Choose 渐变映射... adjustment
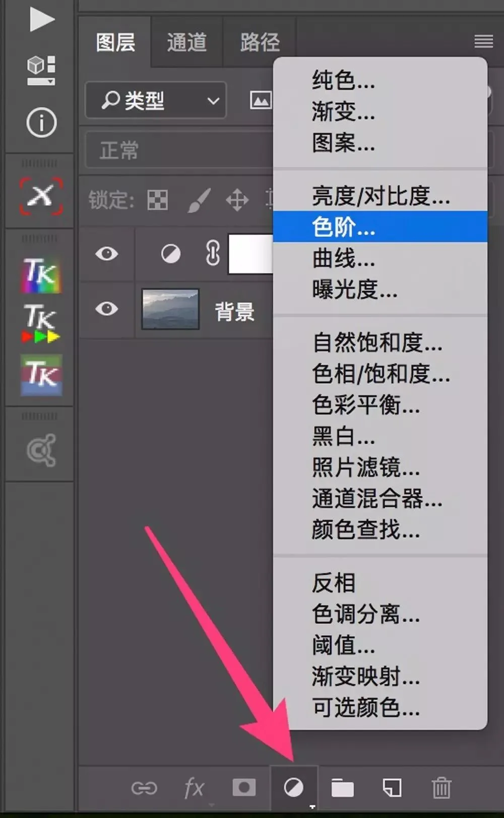The image size is (504, 818). coord(380,677)
